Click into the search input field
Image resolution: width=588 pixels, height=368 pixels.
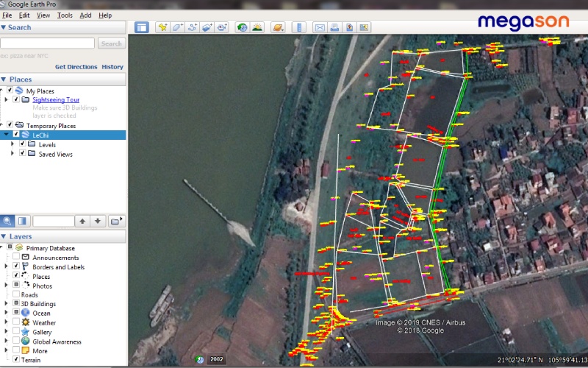47,43
